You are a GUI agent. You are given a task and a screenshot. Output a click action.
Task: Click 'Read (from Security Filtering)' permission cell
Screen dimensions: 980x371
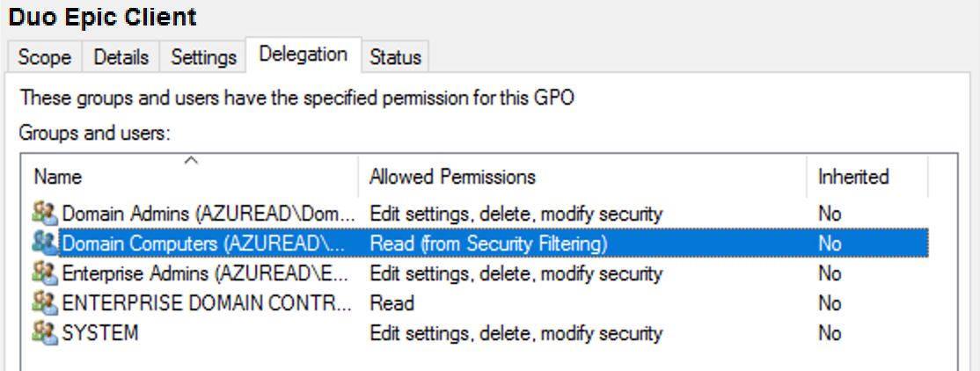488,244
